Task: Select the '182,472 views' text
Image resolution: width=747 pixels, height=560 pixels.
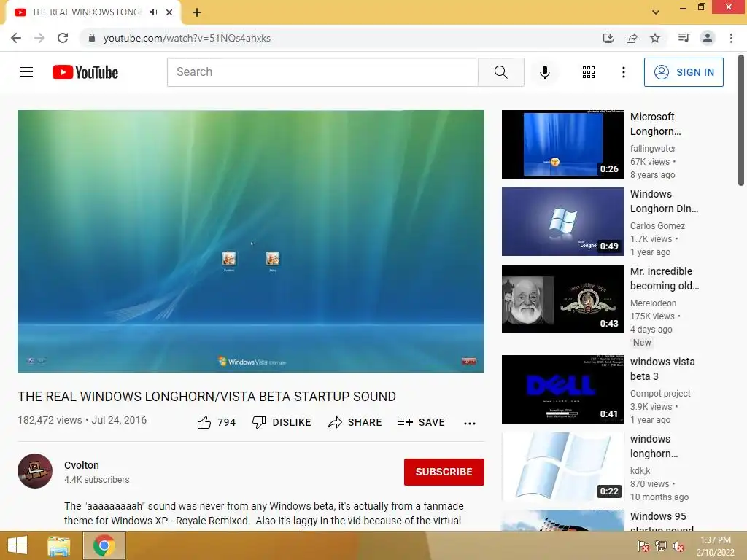Action: tap(50, 420)
